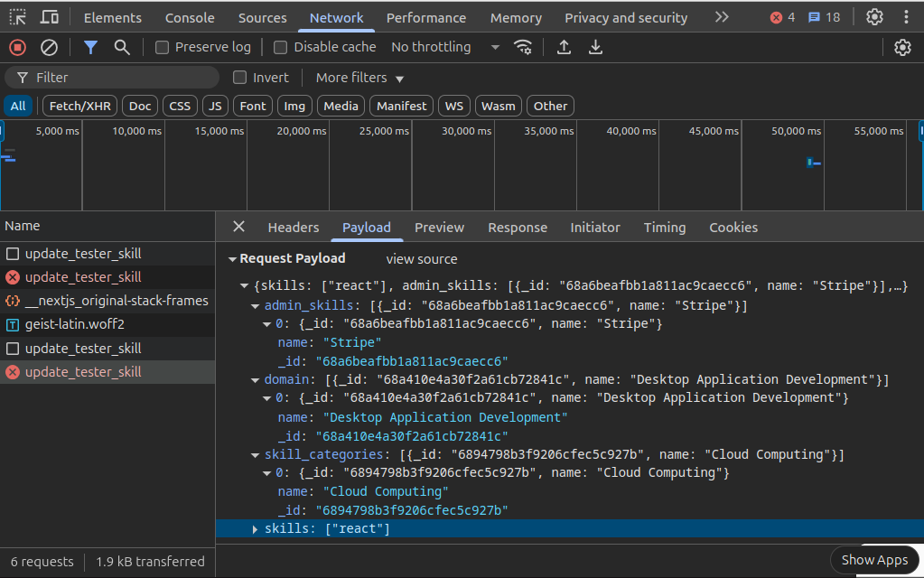Click the import HAR file upload icon
This screenshot has width=924, height=578.
click(x=564, y=48)
